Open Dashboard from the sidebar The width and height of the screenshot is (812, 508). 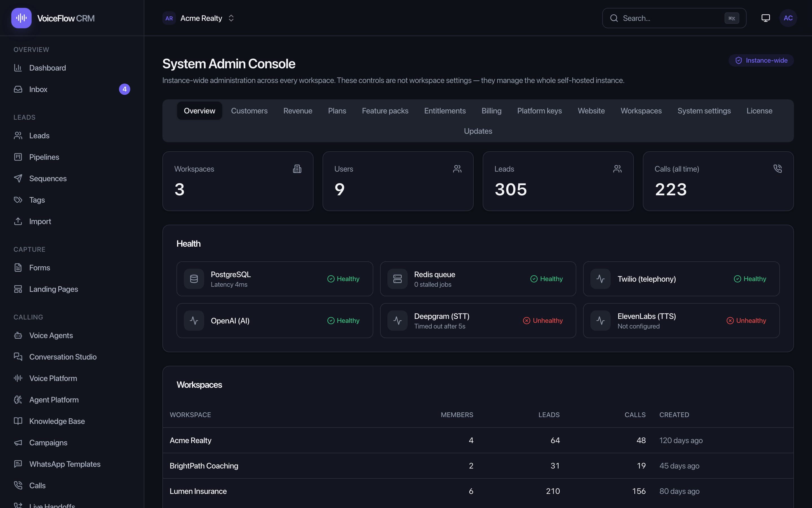click(x=72, y=68)
